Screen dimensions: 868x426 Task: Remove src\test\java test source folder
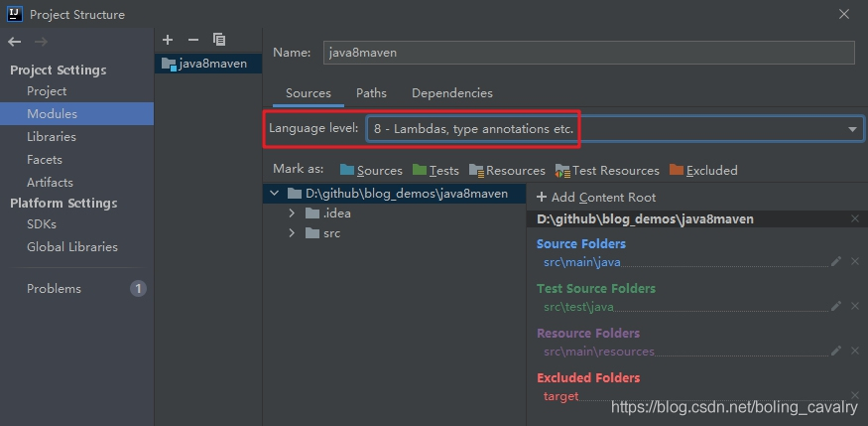pyautogui.click(x=855, y=307)
